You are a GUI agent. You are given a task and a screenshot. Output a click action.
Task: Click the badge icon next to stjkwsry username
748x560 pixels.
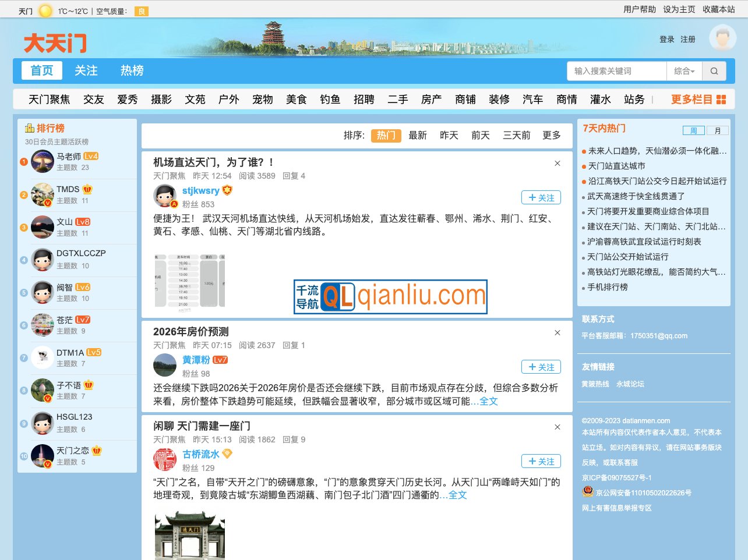227,190
